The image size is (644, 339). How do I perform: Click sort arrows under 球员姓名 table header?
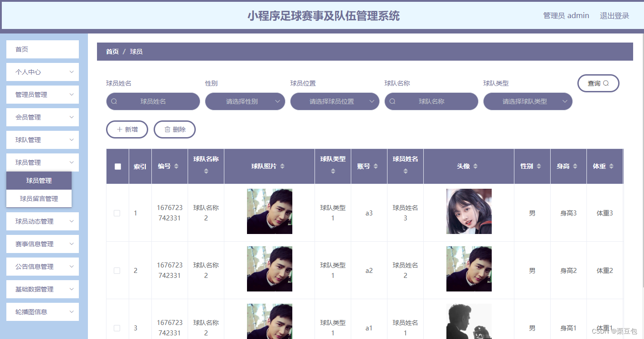(406, 171)
